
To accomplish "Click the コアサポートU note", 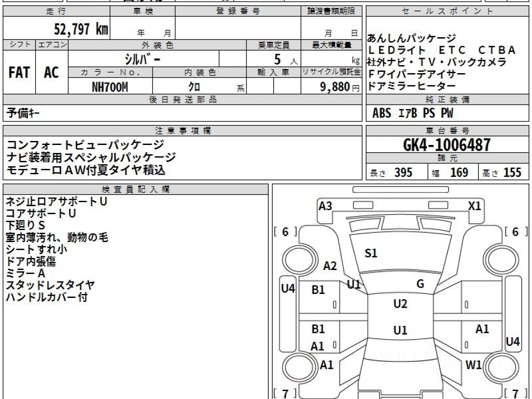I will [41, 214].
